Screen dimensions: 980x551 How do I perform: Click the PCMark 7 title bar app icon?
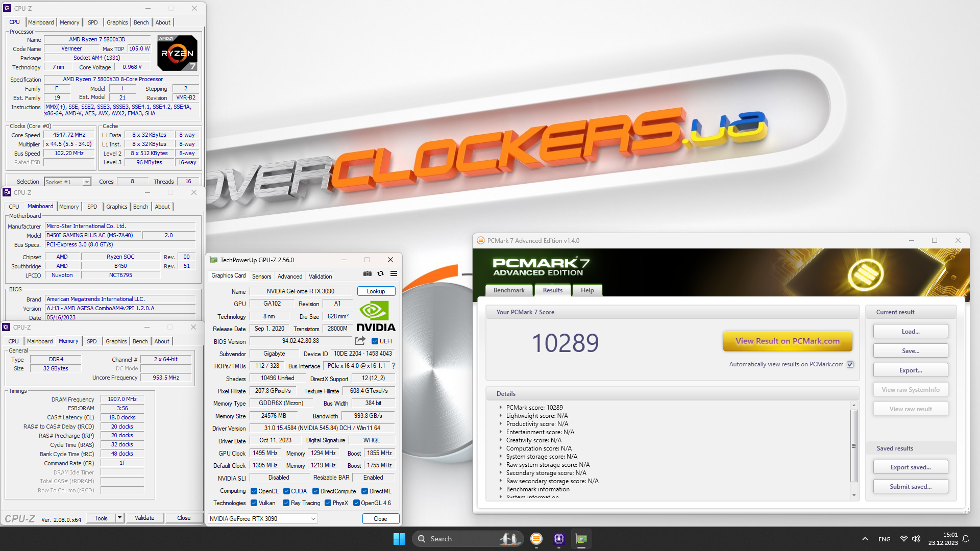coord(480,241)
